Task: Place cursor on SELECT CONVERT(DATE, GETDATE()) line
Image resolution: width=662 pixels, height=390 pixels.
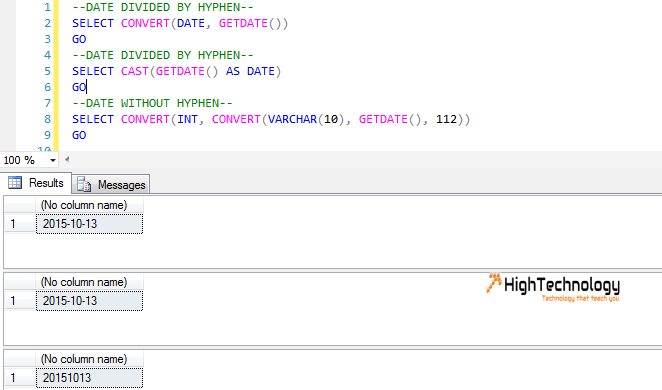Action: 180,23
